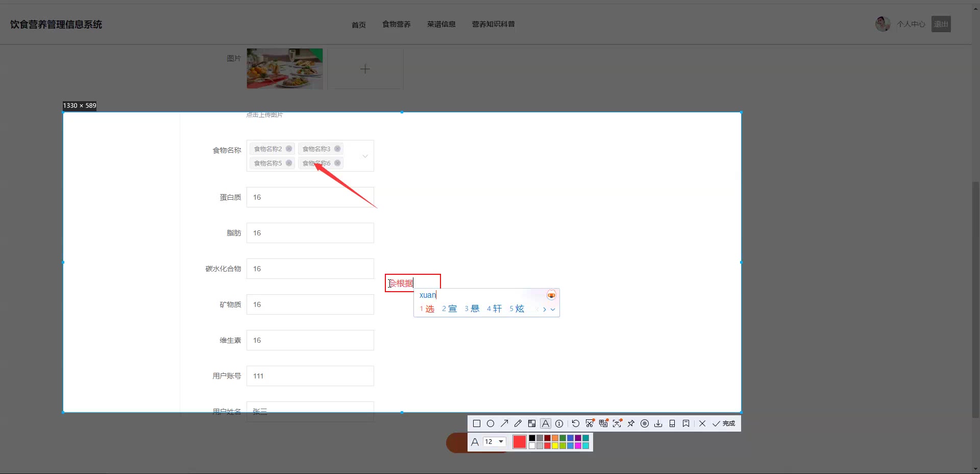The width and height of the screenshot is (980, 474).
Task: Choose IME candidate 炫
Action: 517,309
